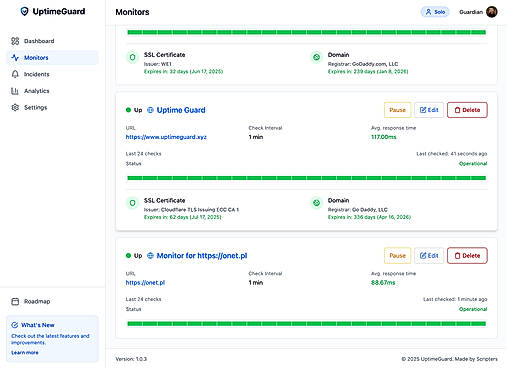Image resolution: width=507 pixels, height=368 pixels.
Task: Click the Solo plan badge
Action: [x=435, y=12]
